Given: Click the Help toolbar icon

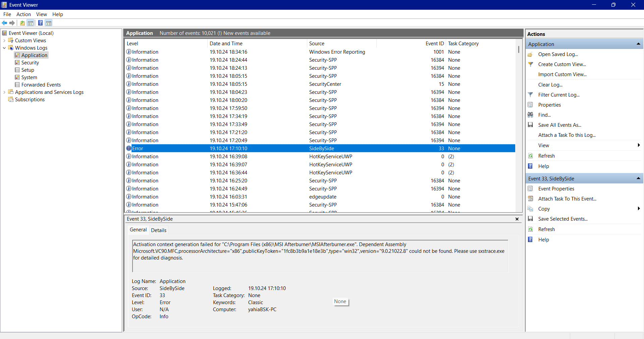Looking at the screenshot, I should [x=40, y=23].
